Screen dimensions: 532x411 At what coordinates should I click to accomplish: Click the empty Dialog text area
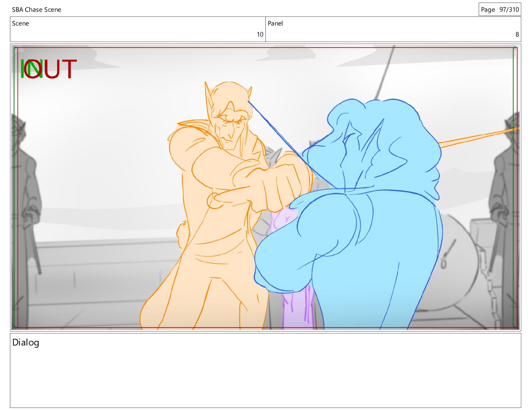[266, 371]
